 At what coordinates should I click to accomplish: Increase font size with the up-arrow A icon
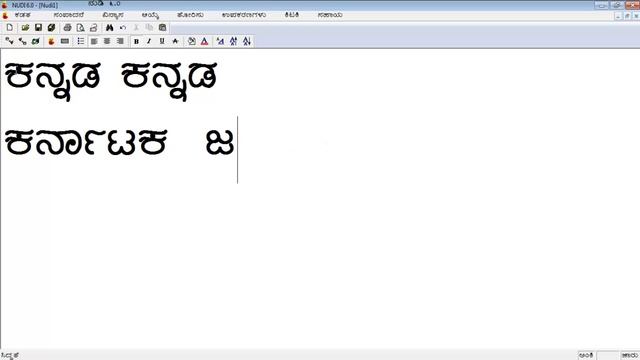[233, 41]
